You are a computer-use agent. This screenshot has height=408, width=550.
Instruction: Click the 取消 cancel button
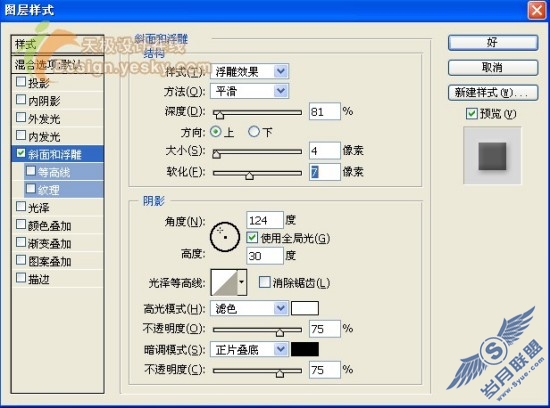(x=493, y=68)
